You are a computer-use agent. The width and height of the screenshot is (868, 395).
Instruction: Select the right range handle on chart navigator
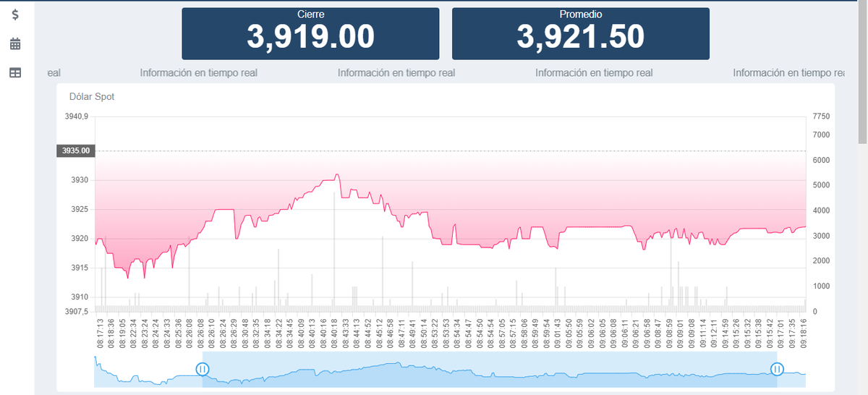click(777, 369)
